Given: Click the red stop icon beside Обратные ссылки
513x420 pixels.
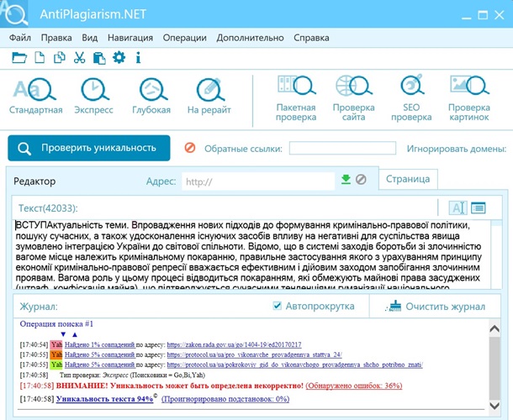Looking at the screenshot, I should (x=190, y=148).
